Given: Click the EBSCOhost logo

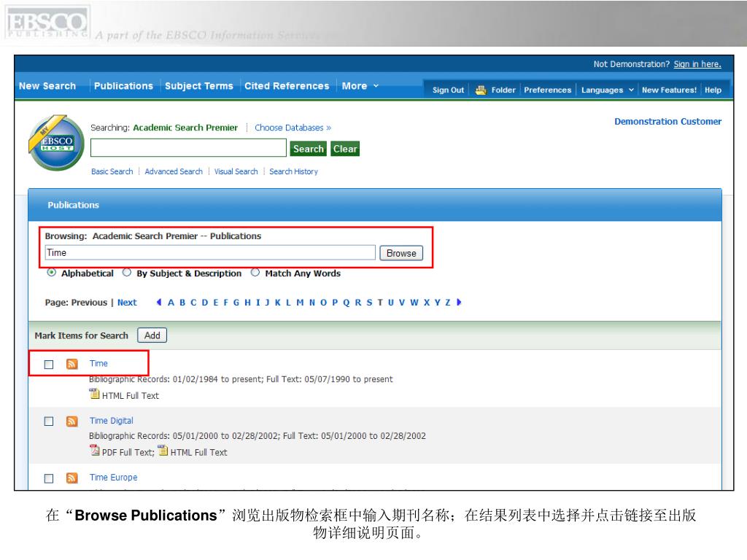Looking at the screenshot, I should click(57, 143).
